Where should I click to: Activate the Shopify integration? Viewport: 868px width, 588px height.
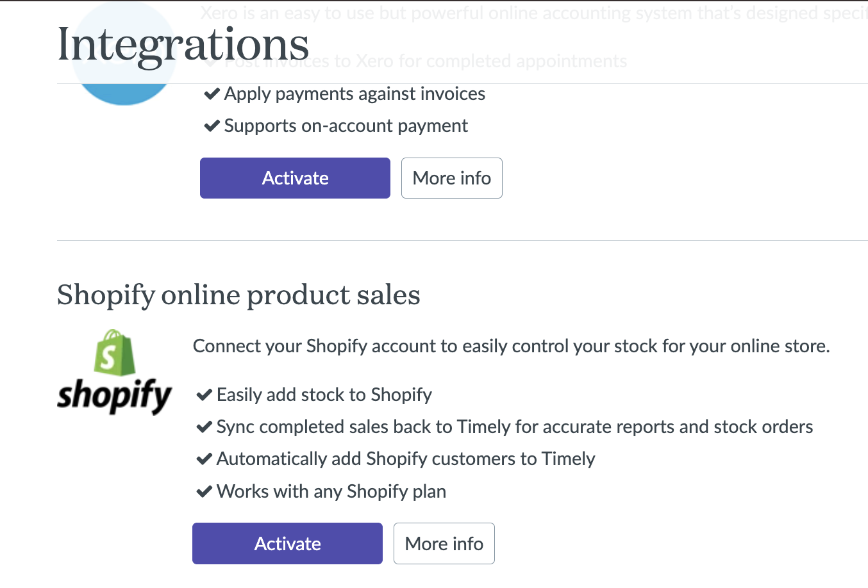287,544
